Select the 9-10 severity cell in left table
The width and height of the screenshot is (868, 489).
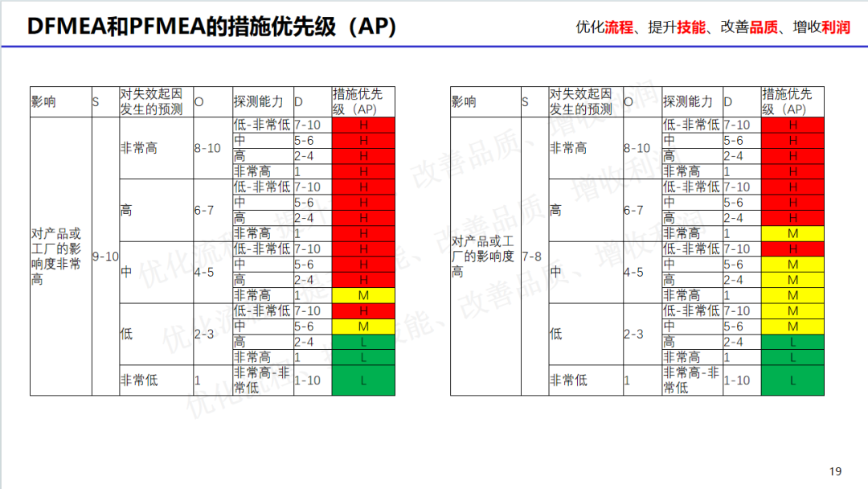click(x=105, y=257)
